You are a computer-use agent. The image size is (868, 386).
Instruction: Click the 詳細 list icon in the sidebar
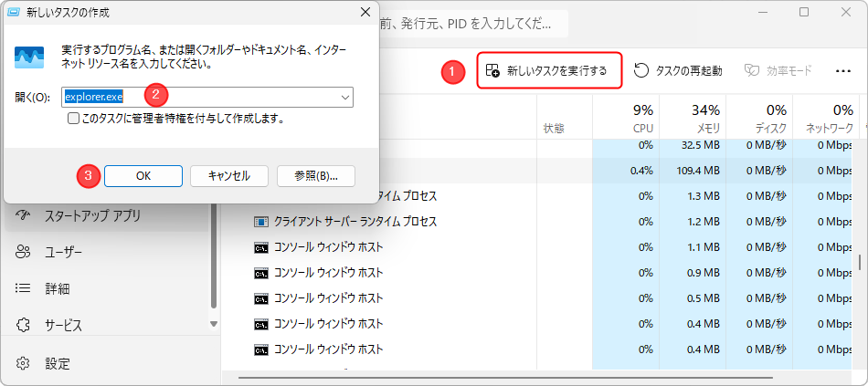pyautogui.click(x=23, y=288)
